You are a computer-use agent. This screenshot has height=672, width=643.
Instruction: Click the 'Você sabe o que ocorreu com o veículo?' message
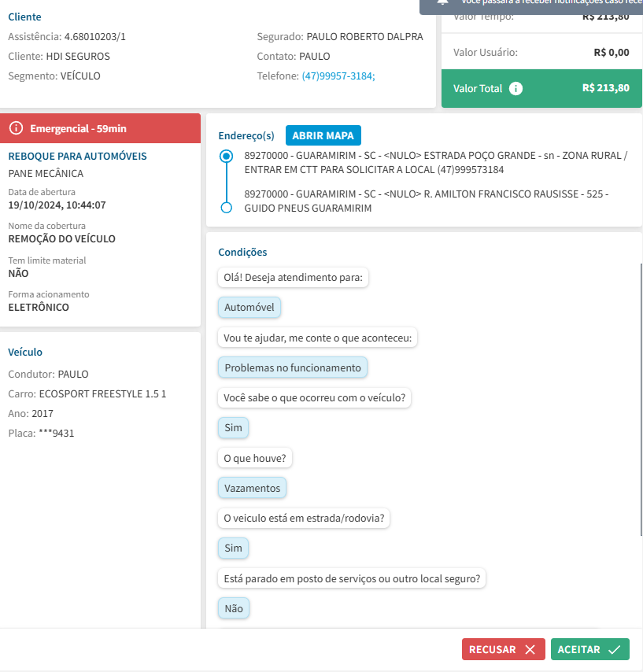point(314,397)
